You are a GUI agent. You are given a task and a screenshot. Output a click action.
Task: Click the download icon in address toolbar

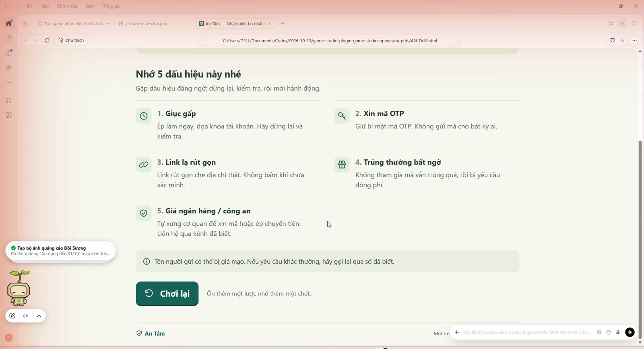click(x=622, y=40)
